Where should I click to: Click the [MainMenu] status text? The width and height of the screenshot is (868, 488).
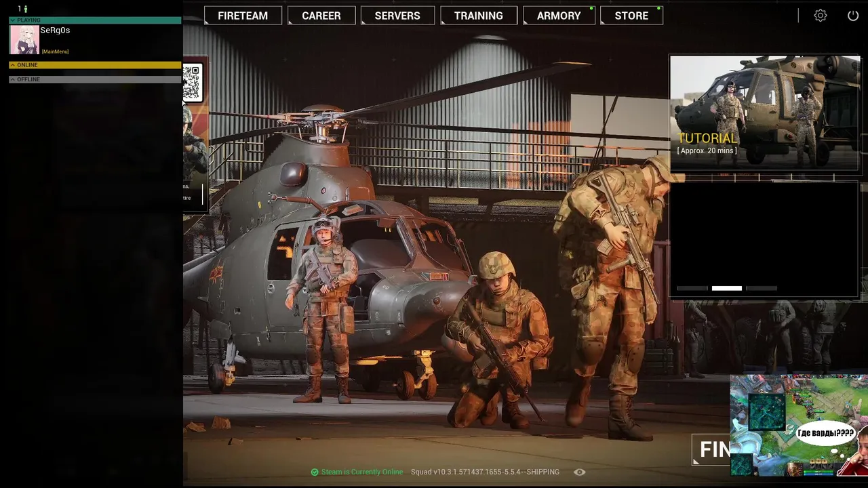55,52
